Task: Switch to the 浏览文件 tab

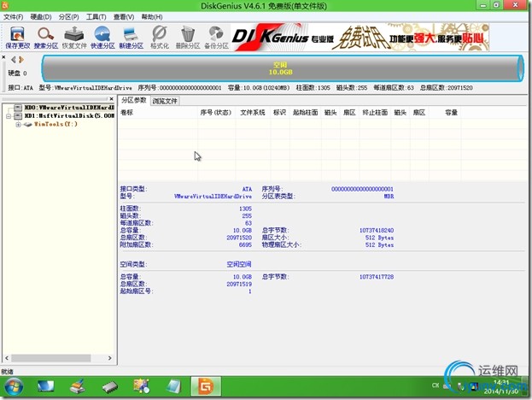Action: point(165,101)
